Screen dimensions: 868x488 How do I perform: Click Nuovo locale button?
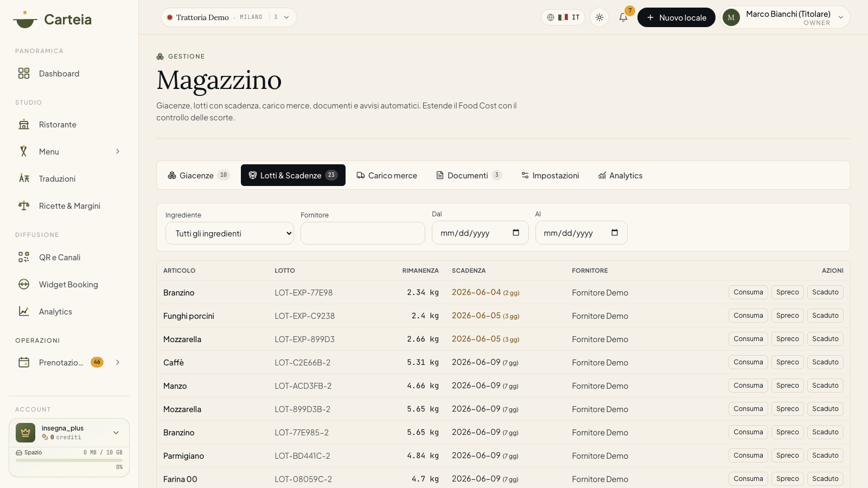point(676,17)
